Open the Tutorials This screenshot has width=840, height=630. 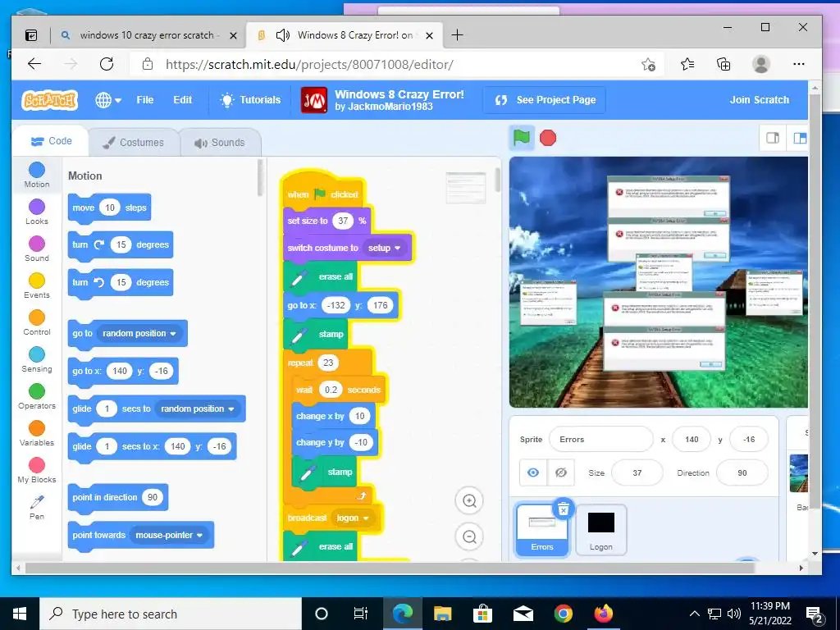click(x=250, y=100)
